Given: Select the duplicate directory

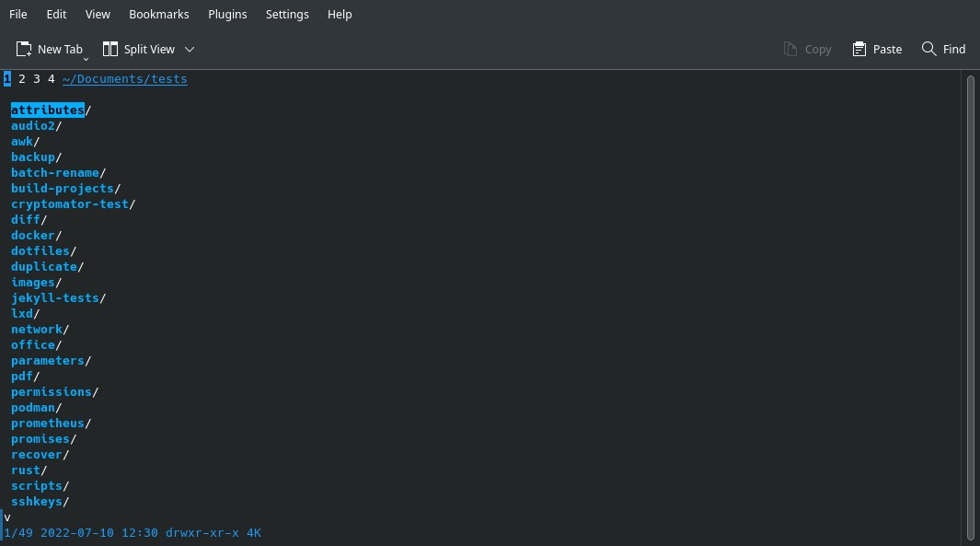Looking at the screenshot, I should [44, 266].
